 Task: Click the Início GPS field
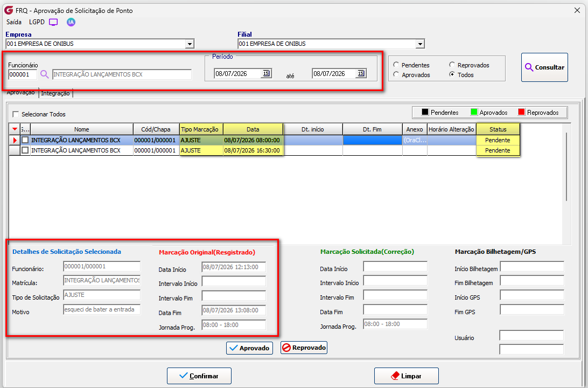[532, 295]
